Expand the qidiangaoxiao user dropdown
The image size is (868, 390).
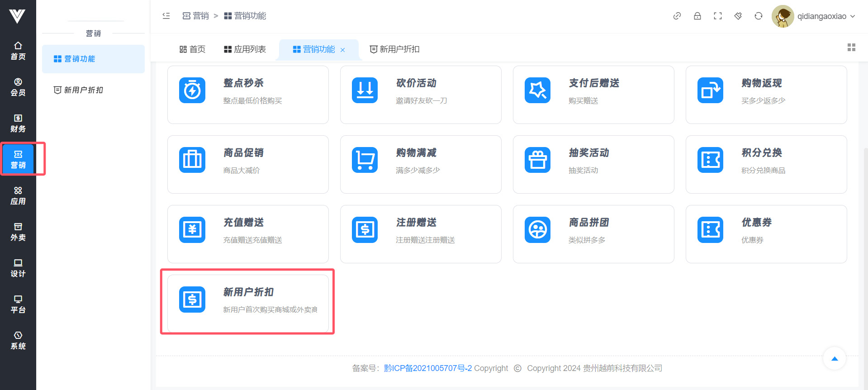[826, 16]
